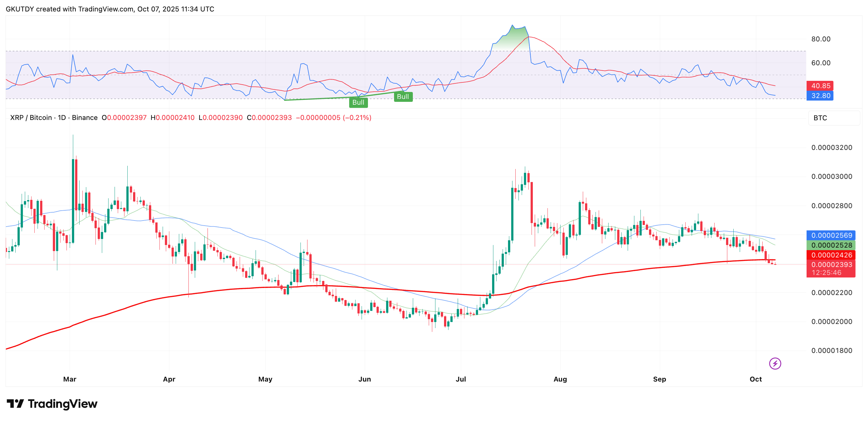Click the Jul label on time axis
Image resolution: width=868 pixels, height=421 pixels.
click(461, 379)
